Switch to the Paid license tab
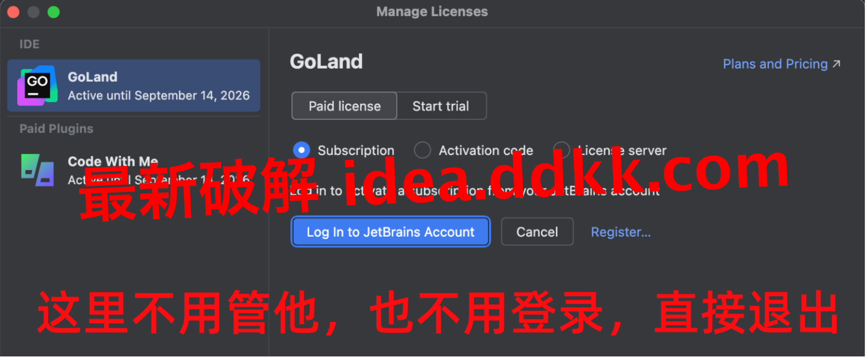Viewport: 868px width, 358px height. [x=344, y=106]
